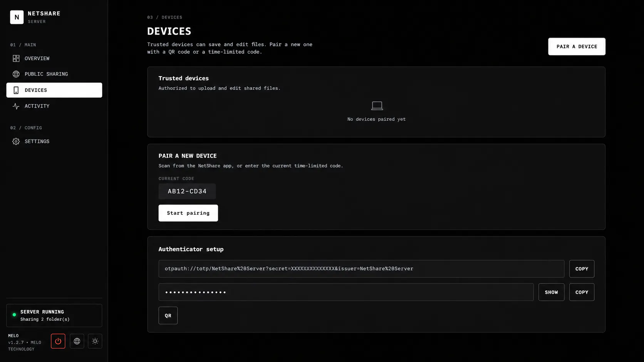This screenshot has height=362, width=644.
Task: Click 'v1.2.7 • MELO TECHNOLOGY' version text
Action: (25, 346)
